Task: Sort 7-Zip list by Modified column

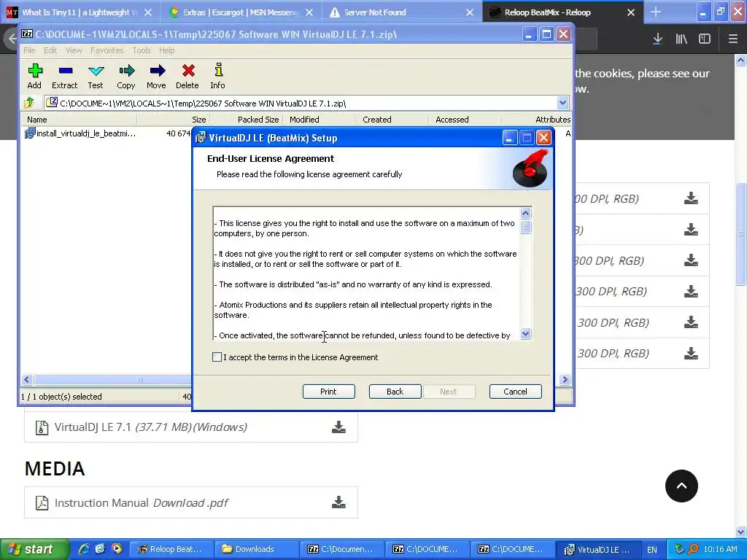Action: point(320,120)
